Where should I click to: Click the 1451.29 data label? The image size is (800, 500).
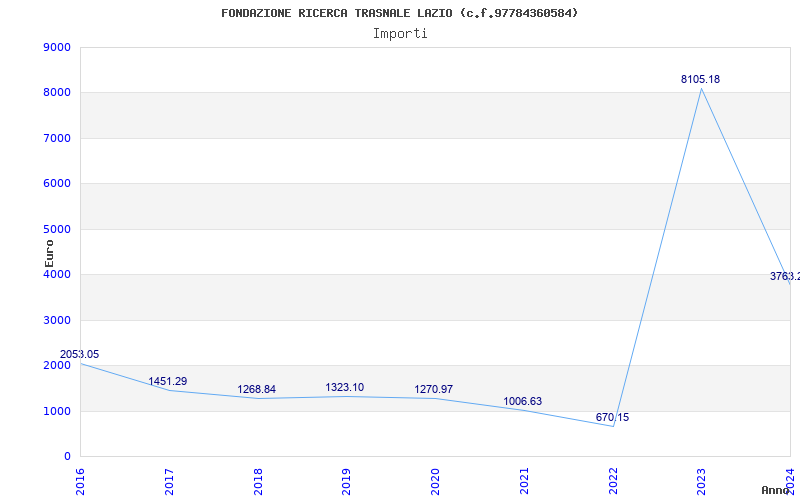168,381
